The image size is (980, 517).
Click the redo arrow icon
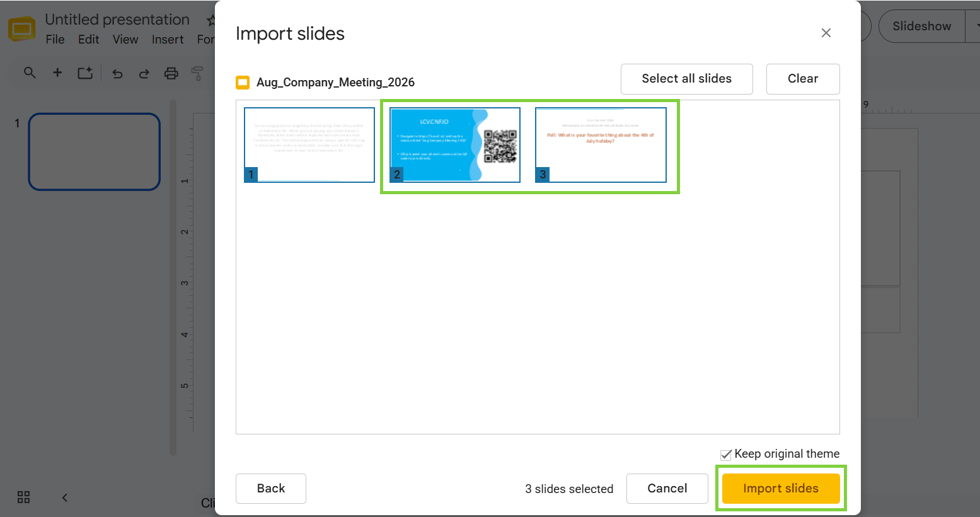[x=144, y=73]
